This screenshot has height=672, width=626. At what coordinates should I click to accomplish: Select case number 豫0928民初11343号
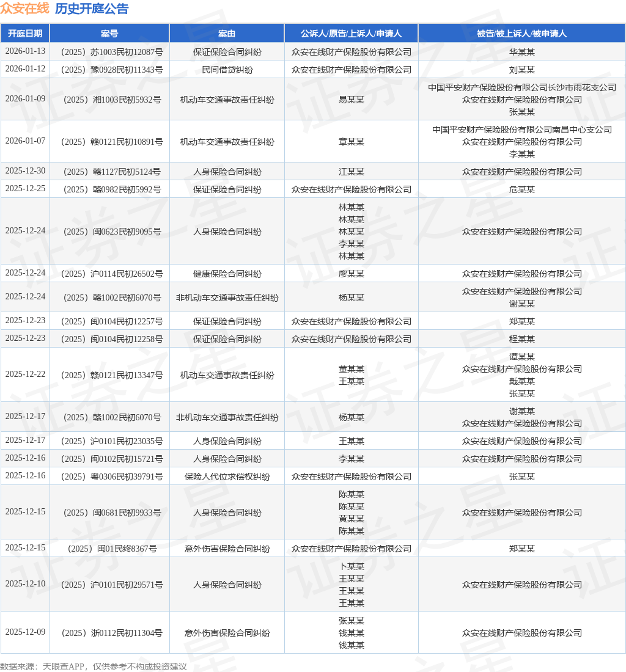coord(112,70)
